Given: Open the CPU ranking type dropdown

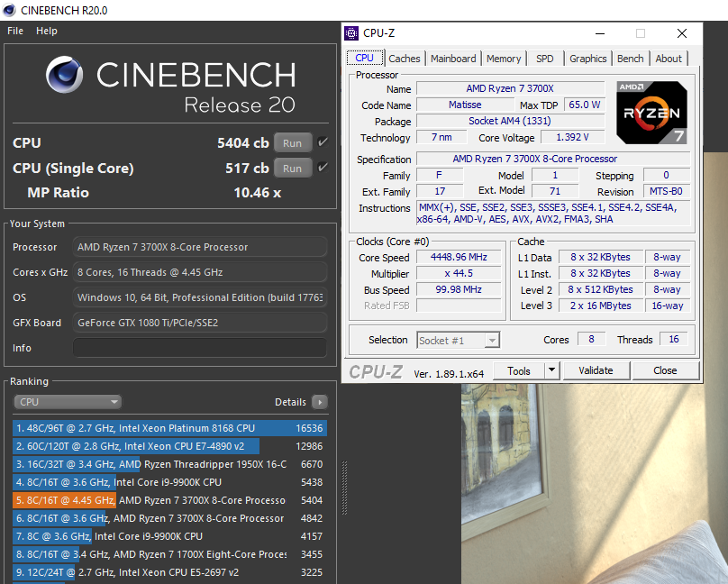Looking at the screenshot, I should [x=68, y=402].
